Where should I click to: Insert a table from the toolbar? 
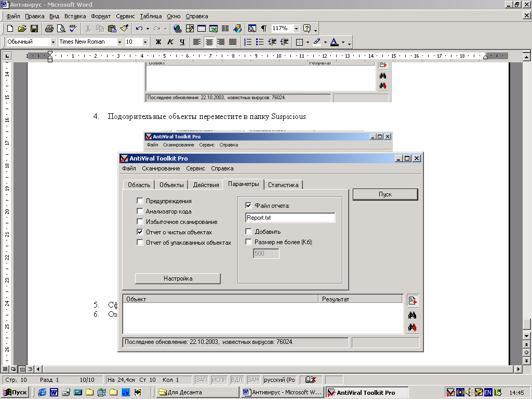[x=202, y=29]
